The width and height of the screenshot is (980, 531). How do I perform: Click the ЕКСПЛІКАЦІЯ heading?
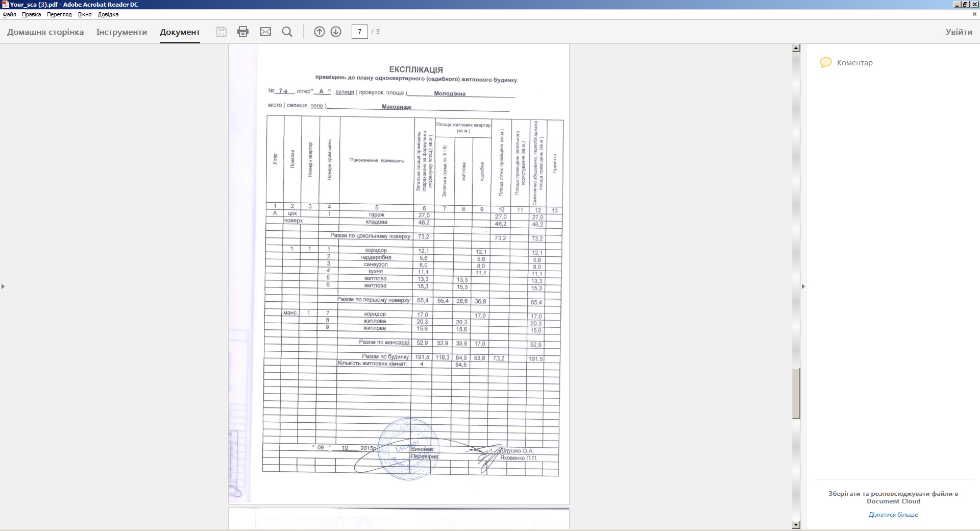tap(416, 69)
